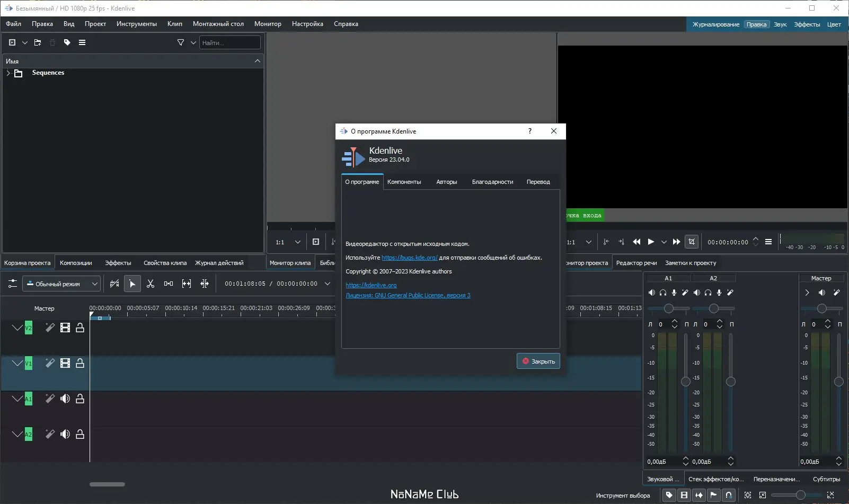The image size is (849, 504).
Task: Open the filter funnel in project bin
Action: coord(181,42)
